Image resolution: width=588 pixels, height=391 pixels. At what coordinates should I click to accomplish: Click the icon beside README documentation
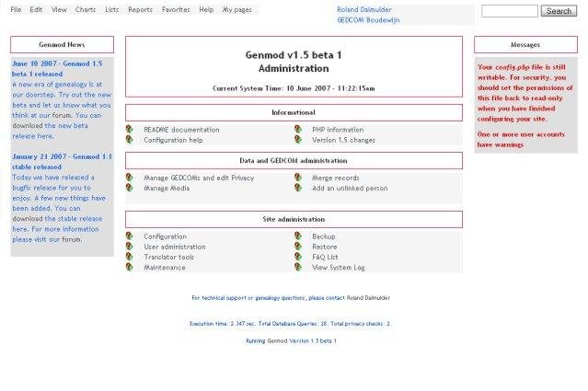coord(130,130)
